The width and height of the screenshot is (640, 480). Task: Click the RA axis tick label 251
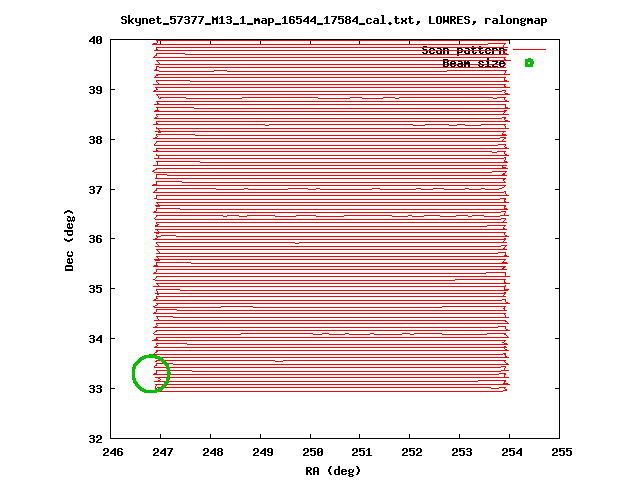pyautogui.click(x=362, y=452)
